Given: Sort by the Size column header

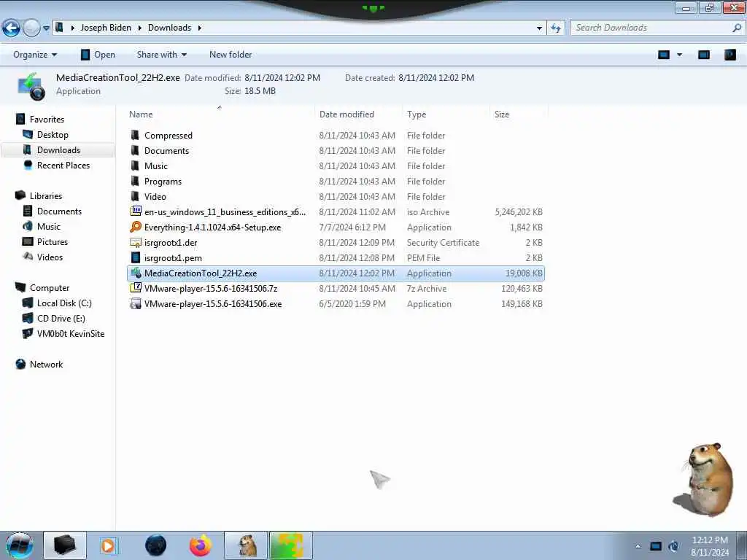Looking at the screenshot, I should (x=502, y=114).
